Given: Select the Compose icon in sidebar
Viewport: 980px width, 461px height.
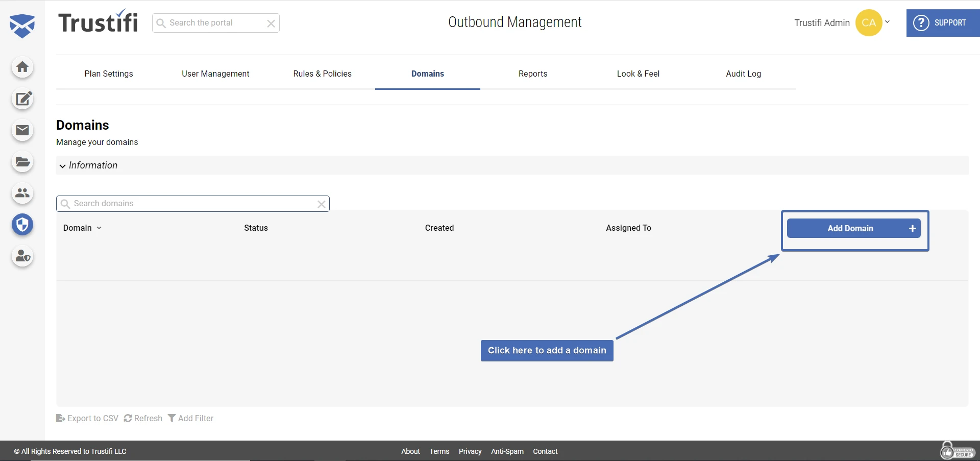Looking at the screenshot, I should [22, 99].
